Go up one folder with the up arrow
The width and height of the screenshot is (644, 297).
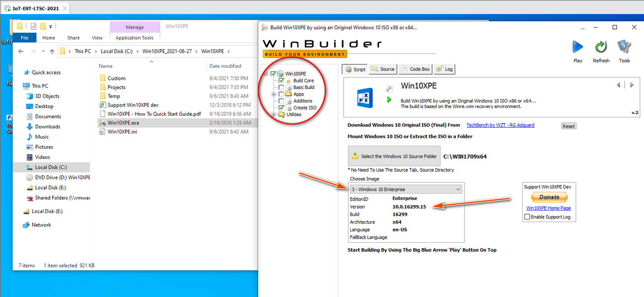click(x=52, y=51)
